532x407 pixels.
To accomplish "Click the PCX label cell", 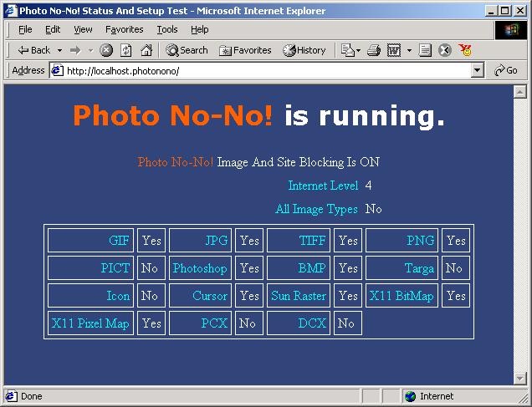I will point(200,323).
